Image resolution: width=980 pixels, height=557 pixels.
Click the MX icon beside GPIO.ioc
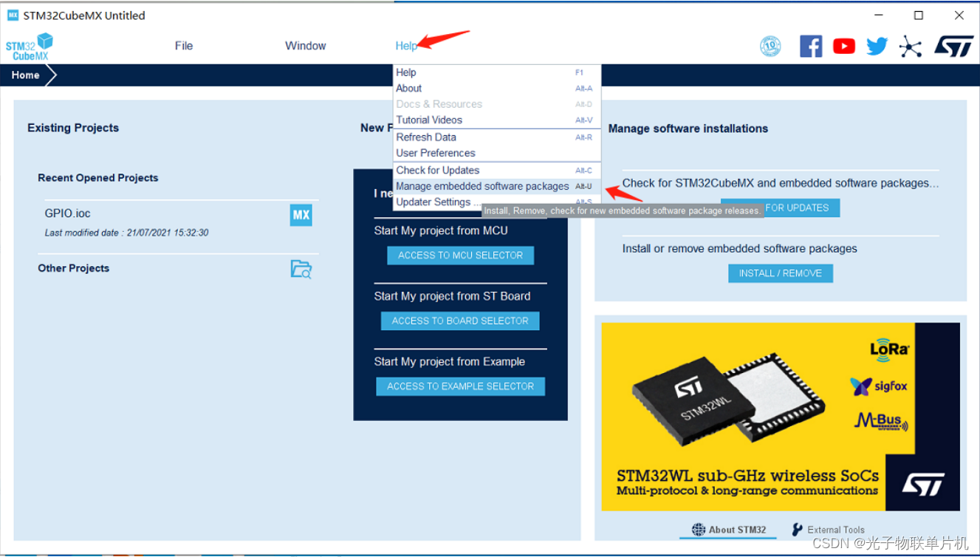click(301, 216)
